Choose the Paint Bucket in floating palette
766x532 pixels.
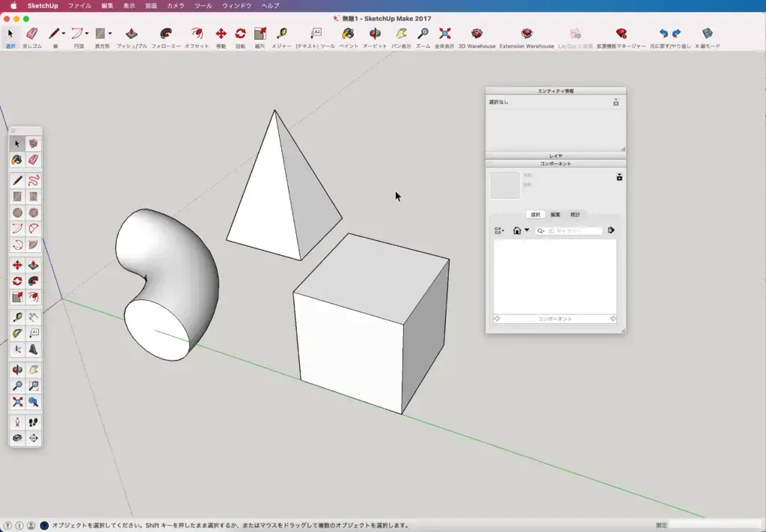point(17,159)
